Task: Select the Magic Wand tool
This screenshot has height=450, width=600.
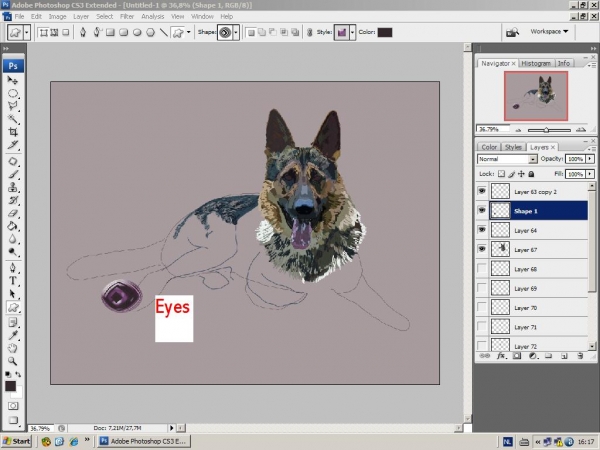Action: (13, 119)
